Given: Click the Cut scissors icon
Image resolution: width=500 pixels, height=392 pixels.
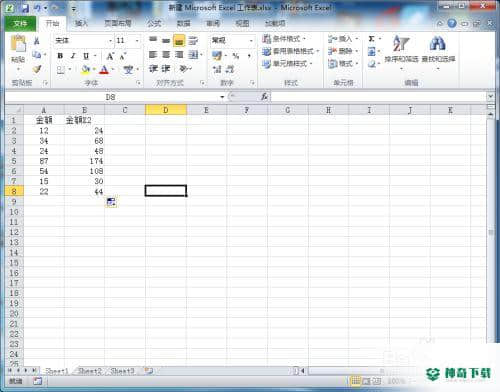Looking at the screenshot, I should [37, 41].
